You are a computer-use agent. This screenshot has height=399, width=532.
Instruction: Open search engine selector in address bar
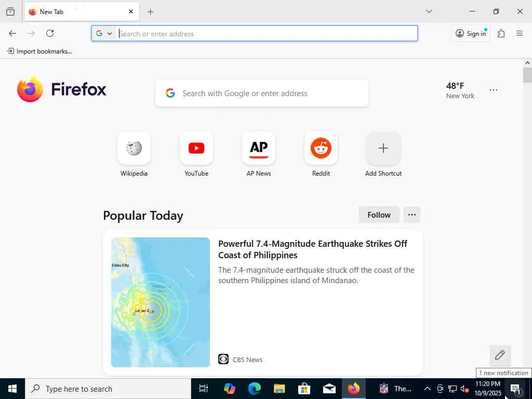click(x=104, y=33)
